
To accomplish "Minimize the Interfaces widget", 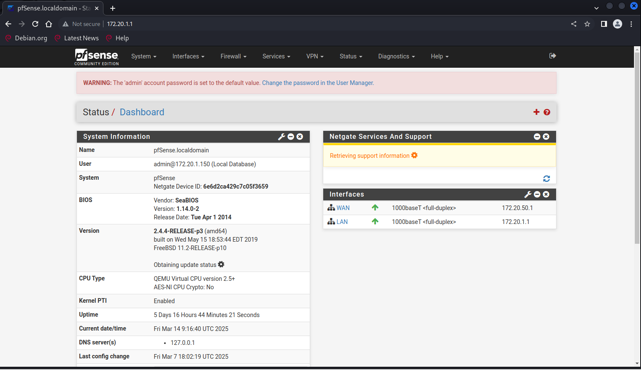I will tap(537, 194).
